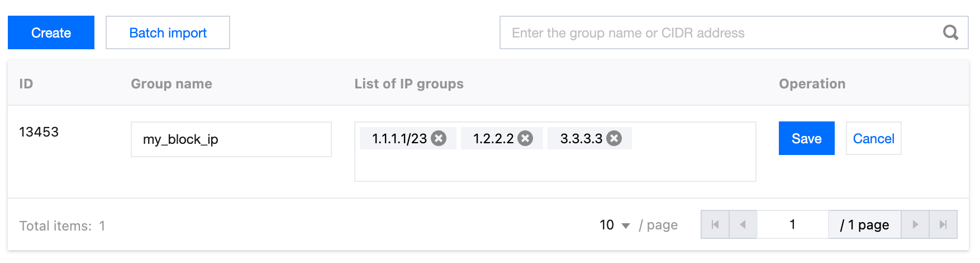Save the IP group changes
This screenshot has height=263, width=980.
point(806,138)
